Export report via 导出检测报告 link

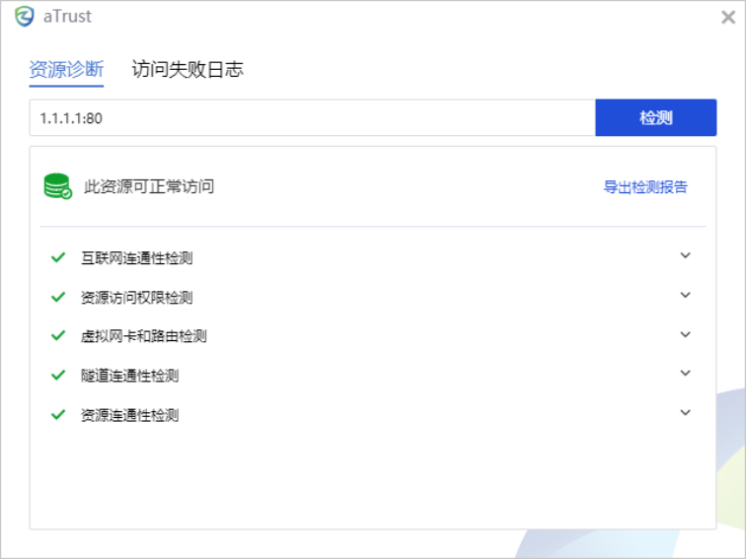click(x=645, y=186)
